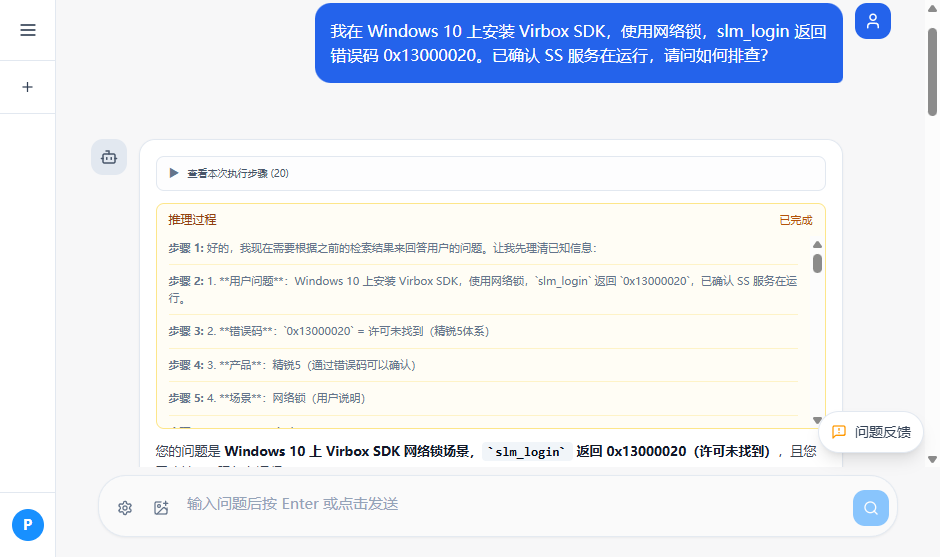
Task: Click the image upload icon
Action: point(161,508)
